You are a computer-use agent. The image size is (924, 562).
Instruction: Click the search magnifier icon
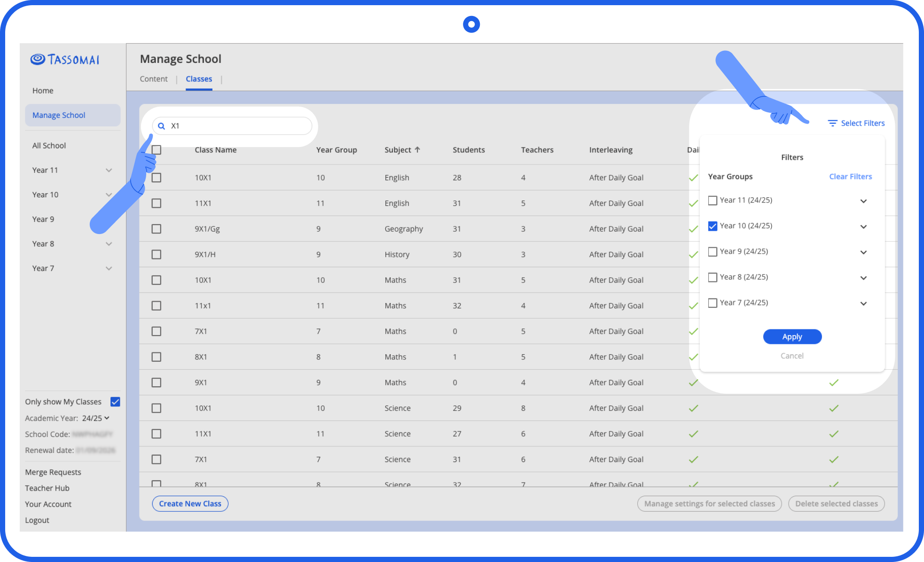tap(161, 126)
